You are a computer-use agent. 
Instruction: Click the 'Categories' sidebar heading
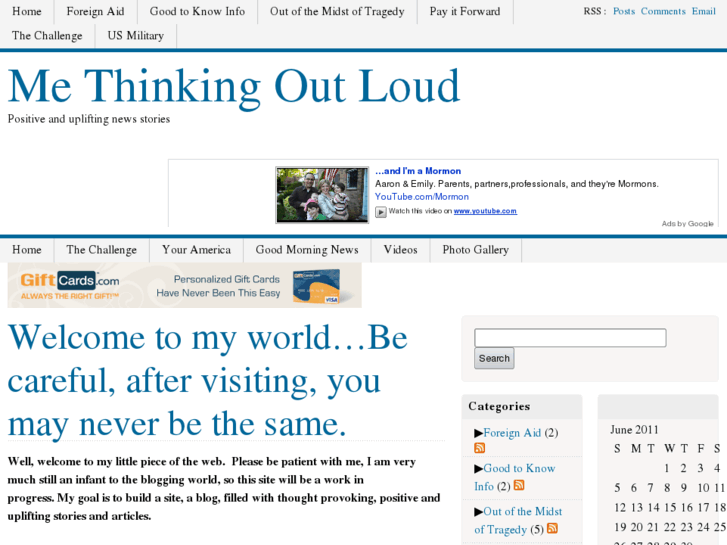point(499,406)
